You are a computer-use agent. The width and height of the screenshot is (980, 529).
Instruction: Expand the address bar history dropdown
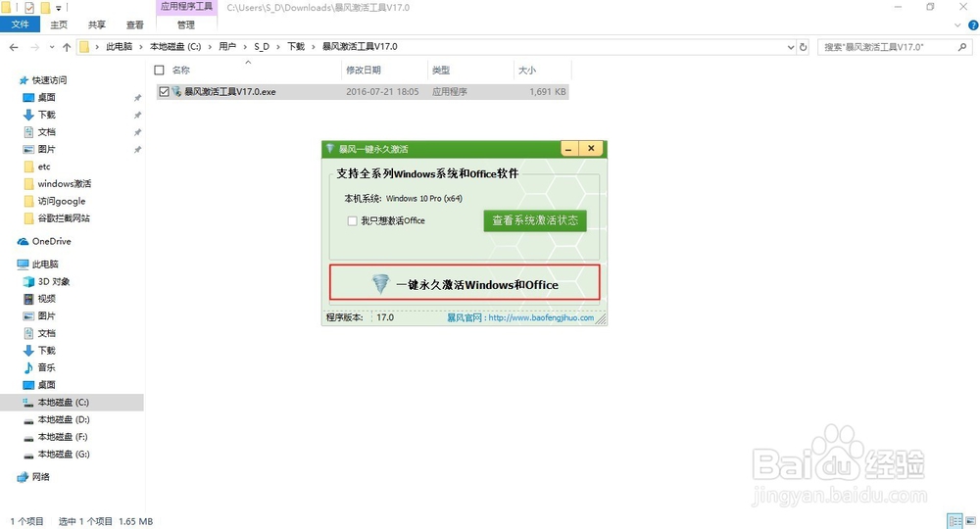(790, 47)
